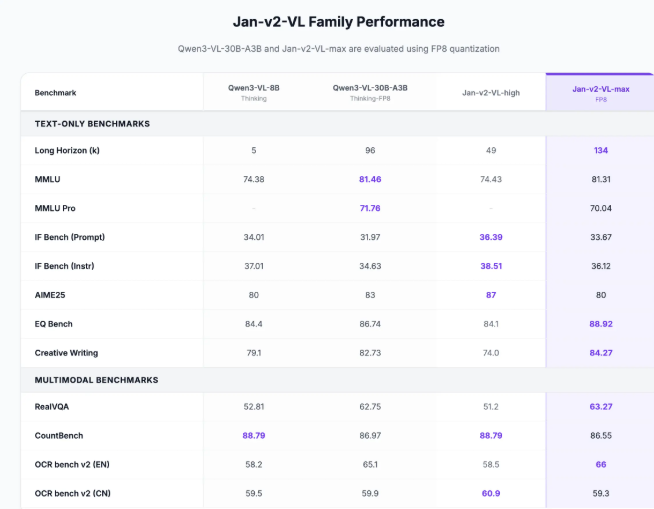Select the 81.46 MMLU score cell
Screen dimensions: 654x509
(x=370, y=179)
